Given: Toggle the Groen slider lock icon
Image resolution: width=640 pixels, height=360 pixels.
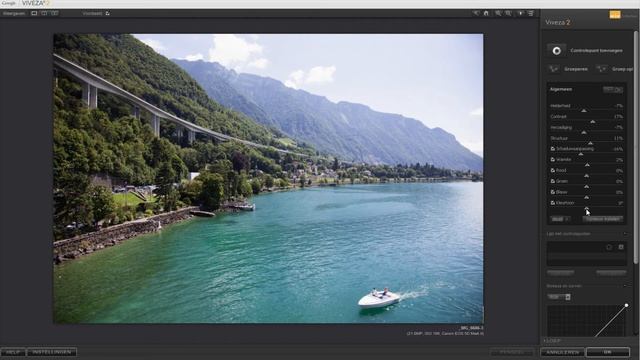Looking at the screenshot, I should [553, 181].
